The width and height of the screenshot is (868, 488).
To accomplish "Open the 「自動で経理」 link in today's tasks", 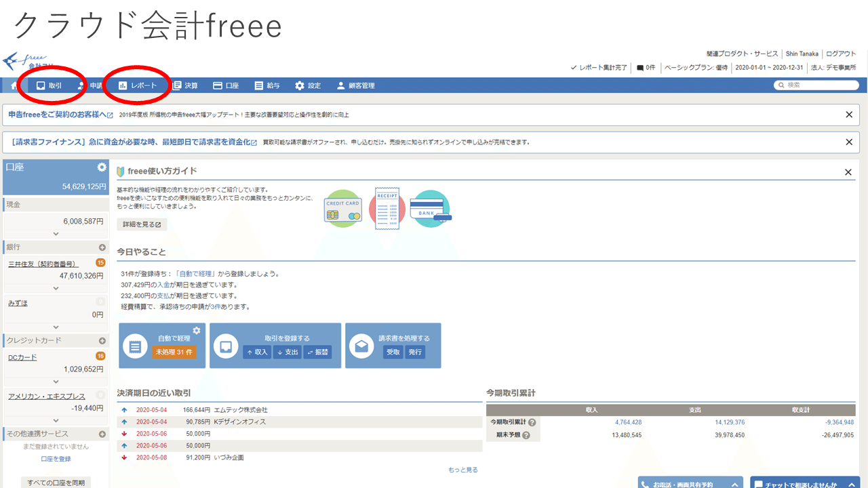I will coord(195,274).
